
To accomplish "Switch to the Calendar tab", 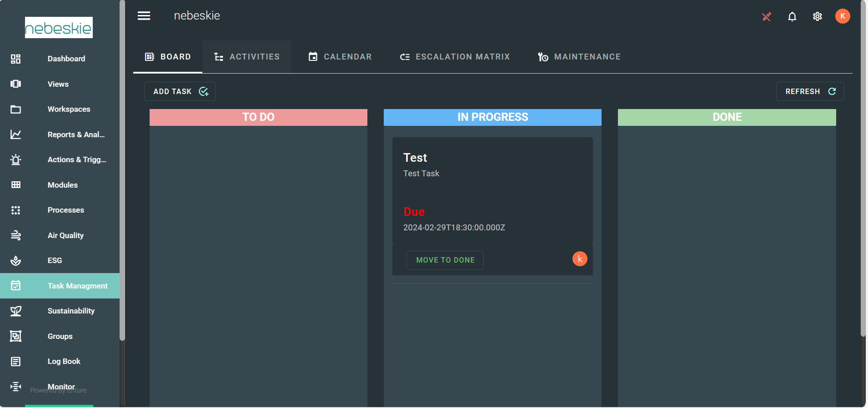I will tap(340, 57).
